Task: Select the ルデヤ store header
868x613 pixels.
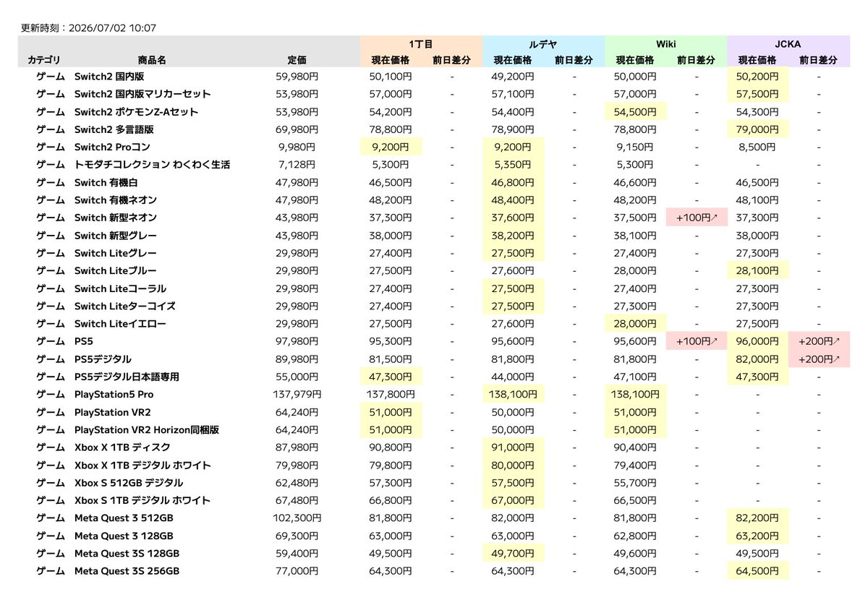Action: [x=542, y=44]
